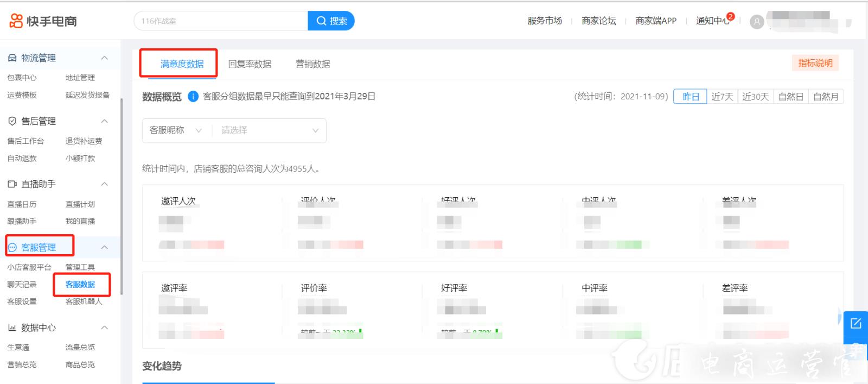Click the top search input field

click(220, 21)
